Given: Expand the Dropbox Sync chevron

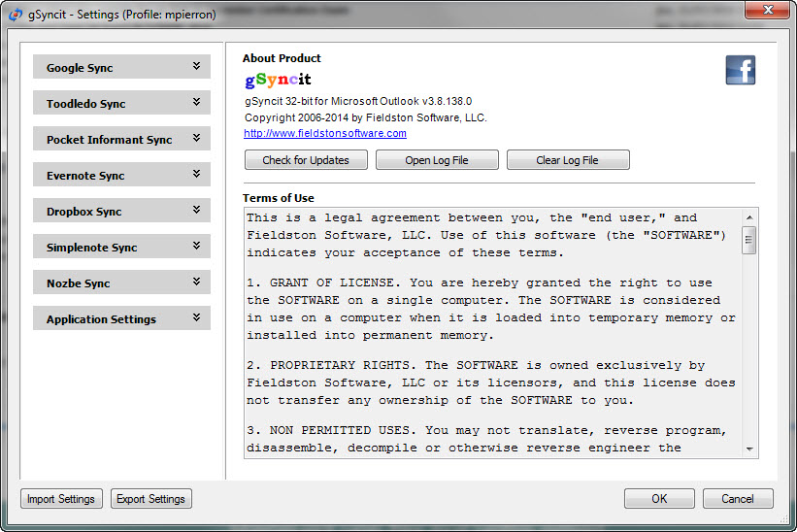Looking at the screenshot, I should pos(196,210).
